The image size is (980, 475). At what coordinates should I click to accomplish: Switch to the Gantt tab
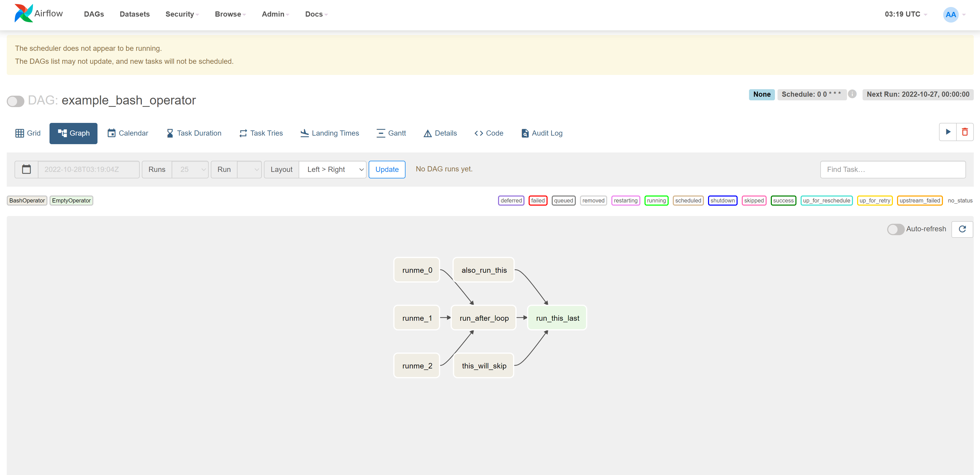tap(391, 133)
